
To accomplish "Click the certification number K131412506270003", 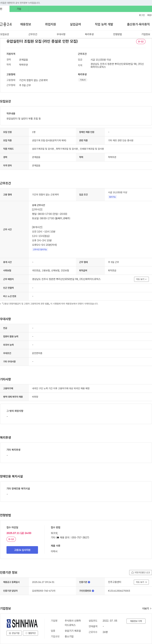I will point(119,591).
